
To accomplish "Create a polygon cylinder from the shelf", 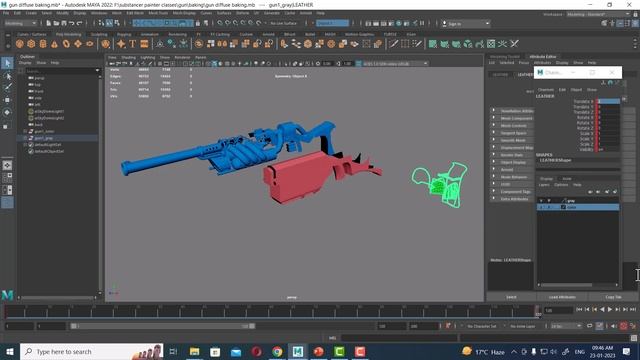I will click(x=42, y=44).
